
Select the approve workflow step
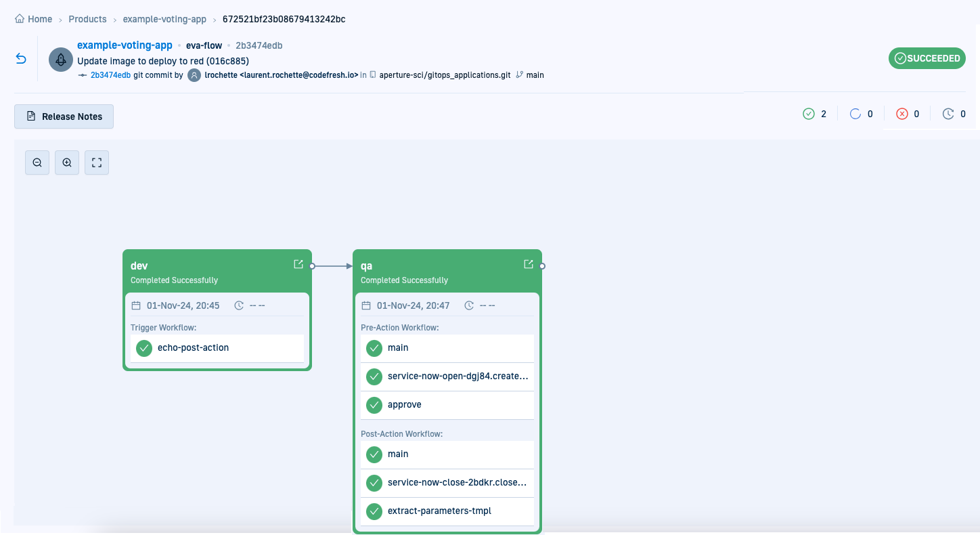tap(404, 405)
